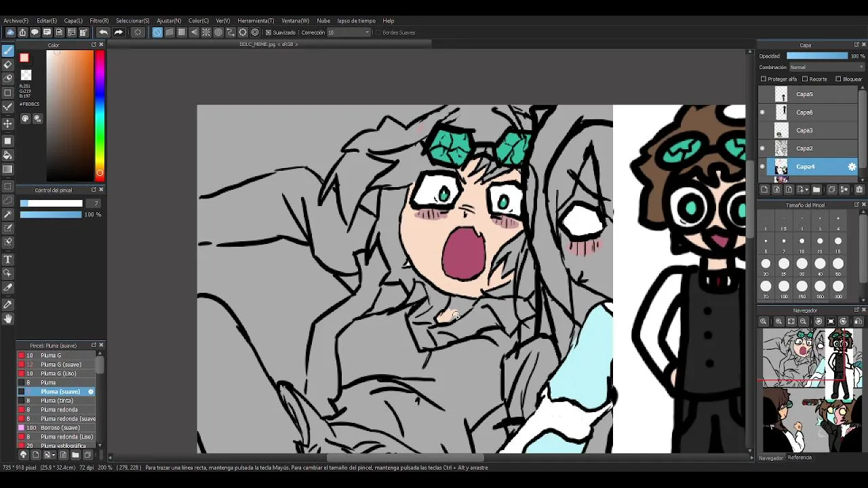Viewport: 868px width, 488px height.
Task: Click the brush size slider bar
Action: [x=51, y=203]
